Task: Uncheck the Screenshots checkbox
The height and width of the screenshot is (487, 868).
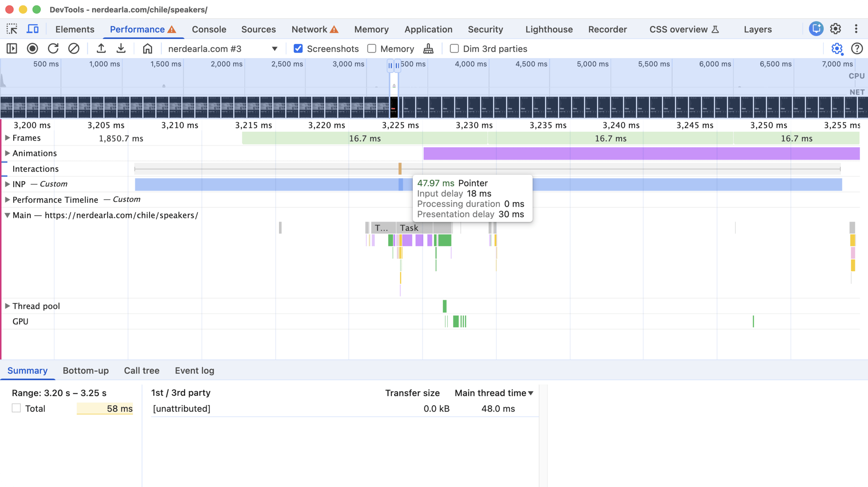Action: 298,49
